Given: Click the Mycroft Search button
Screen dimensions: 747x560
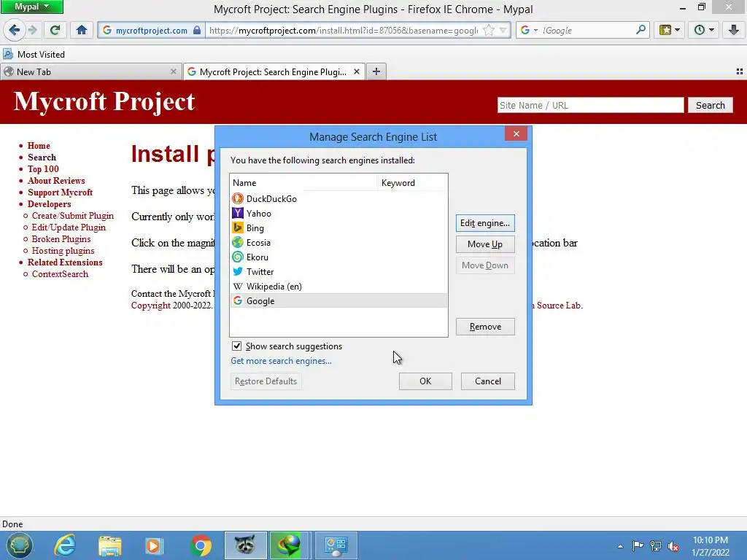Looking at the screenshot, I should pos(710,105).
